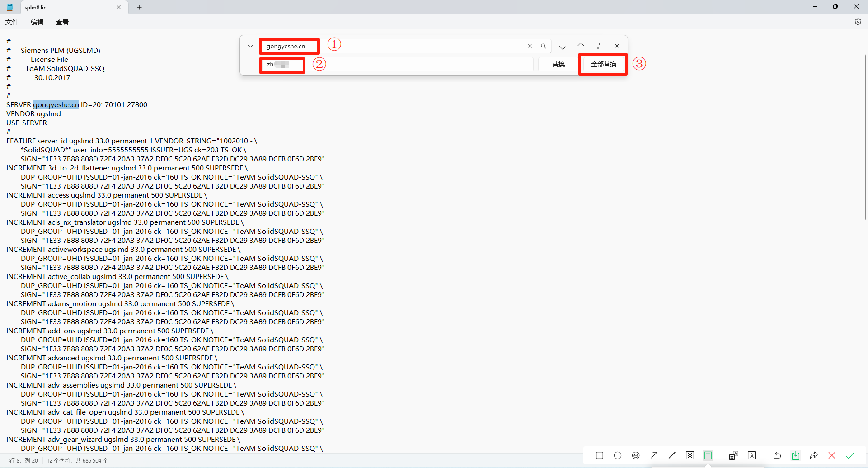Click the 全部替换 button
The height and width of the screenshot is (468, 868).
(603, 64)
